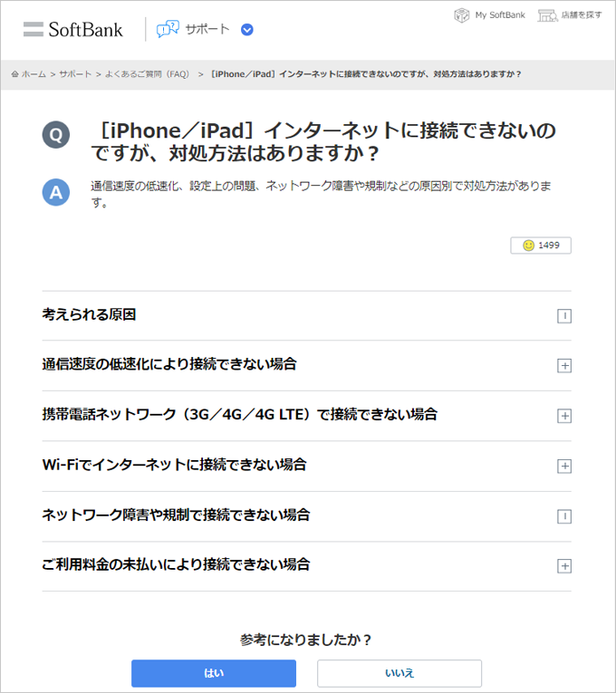
Task: Expand ご利用料金の未払い section
Action: click(564, 566)
